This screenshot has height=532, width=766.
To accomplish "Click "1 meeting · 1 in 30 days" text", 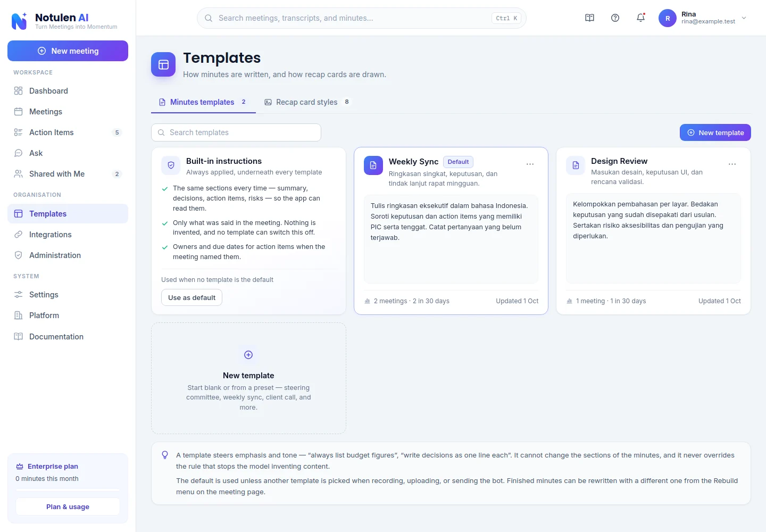I will click(x=611, y=301).
